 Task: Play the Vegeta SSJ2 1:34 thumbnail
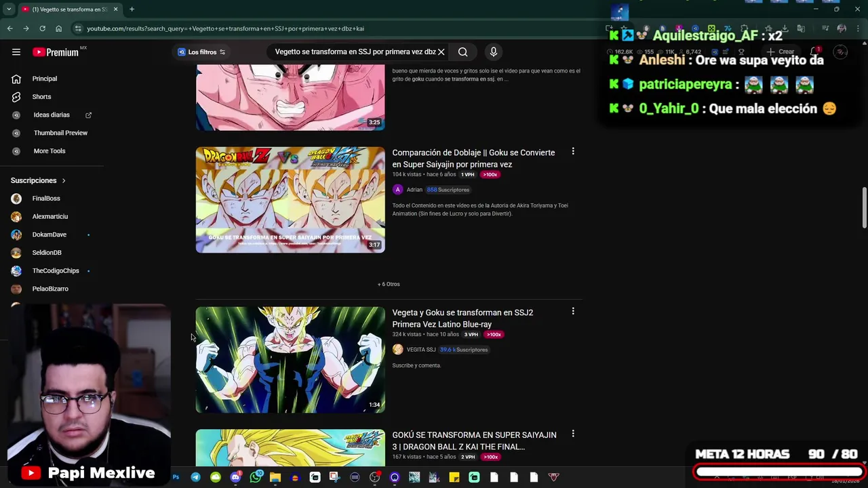click(x=290, y=360)
